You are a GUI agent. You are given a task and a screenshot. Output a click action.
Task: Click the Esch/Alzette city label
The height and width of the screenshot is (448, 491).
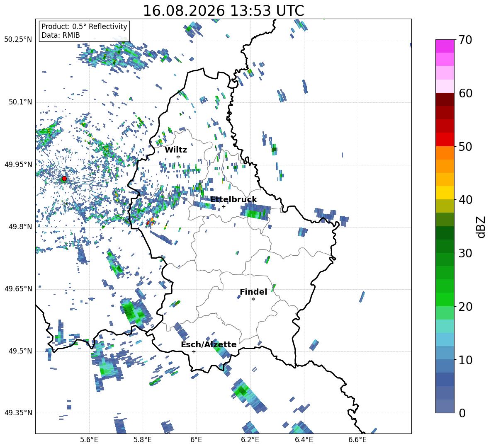click(209, 344)
